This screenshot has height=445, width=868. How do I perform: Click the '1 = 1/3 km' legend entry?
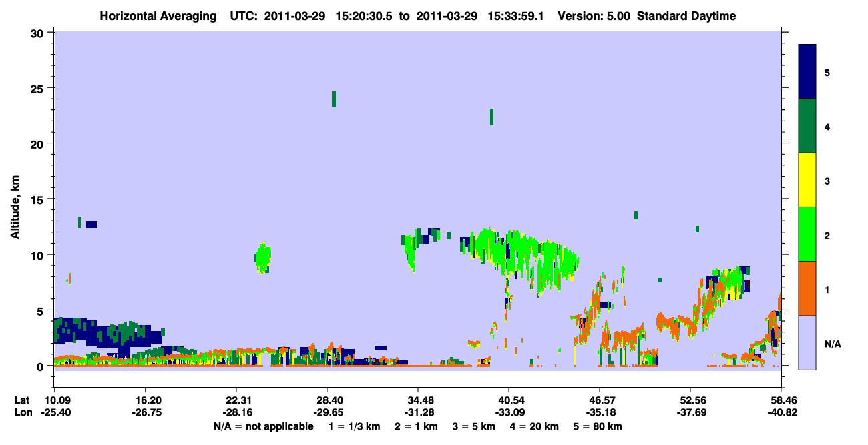(354, 426)
